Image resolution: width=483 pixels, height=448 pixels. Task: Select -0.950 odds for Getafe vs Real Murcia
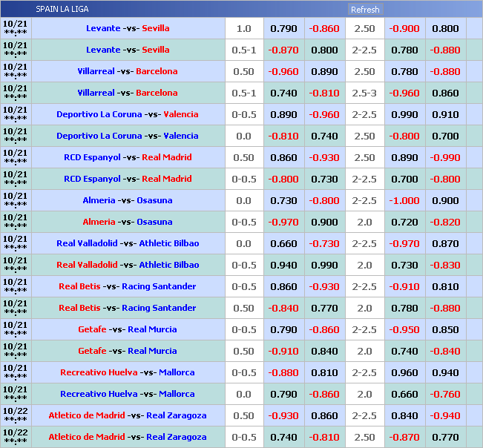(404, 330)
